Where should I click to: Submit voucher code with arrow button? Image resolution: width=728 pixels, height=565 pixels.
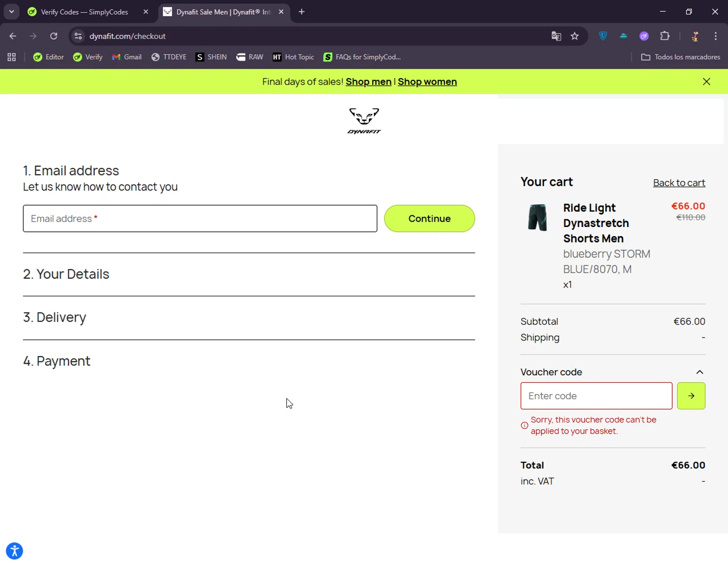(x=691, y=396)
